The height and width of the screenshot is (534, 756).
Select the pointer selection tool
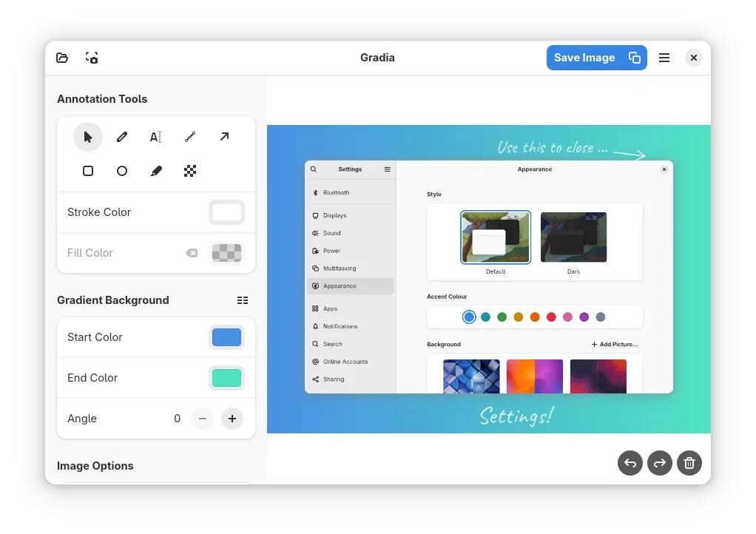(88, 137)
